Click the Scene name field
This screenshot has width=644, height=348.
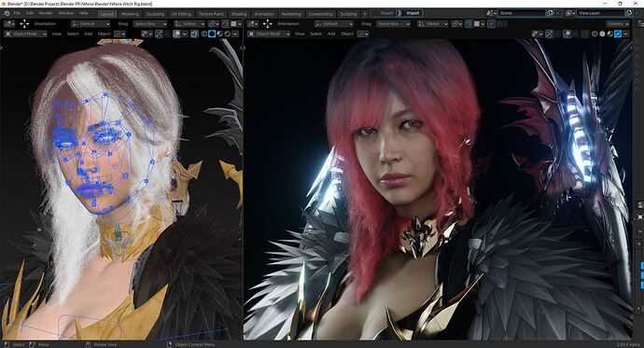pos(522,13)
